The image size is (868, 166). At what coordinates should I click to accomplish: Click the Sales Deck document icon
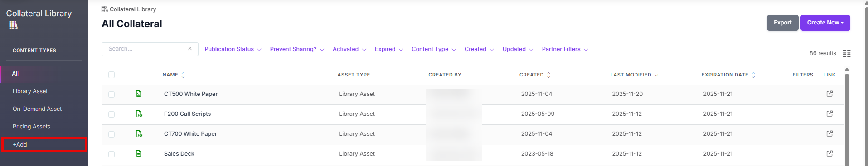pyautogui.click(x=139, y=153)
